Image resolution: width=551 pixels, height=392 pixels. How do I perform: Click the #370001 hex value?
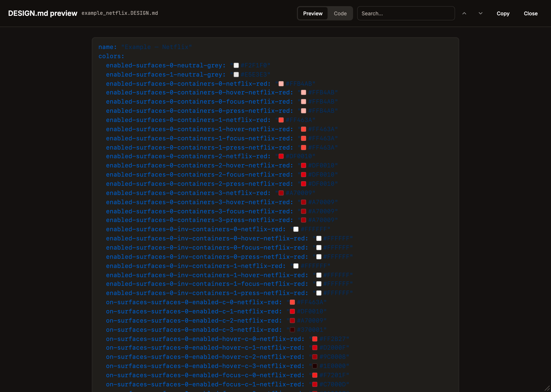pos(310,330)
